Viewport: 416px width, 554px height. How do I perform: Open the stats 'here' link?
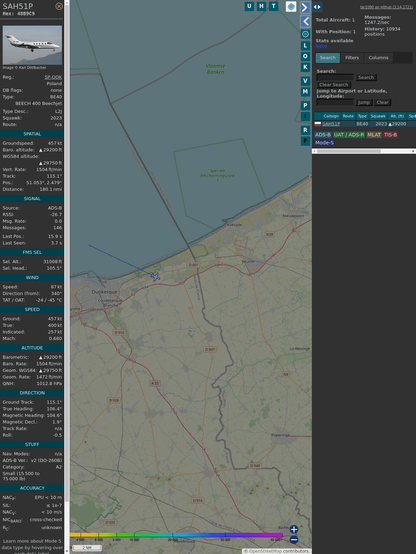pyautogui.click(x=321, y=46)
